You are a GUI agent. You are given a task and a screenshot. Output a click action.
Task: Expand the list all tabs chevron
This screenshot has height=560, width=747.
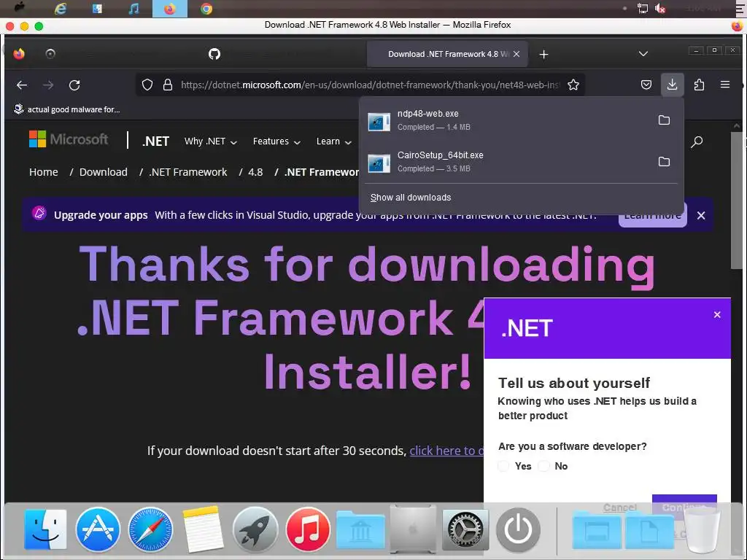pos(643,54)
